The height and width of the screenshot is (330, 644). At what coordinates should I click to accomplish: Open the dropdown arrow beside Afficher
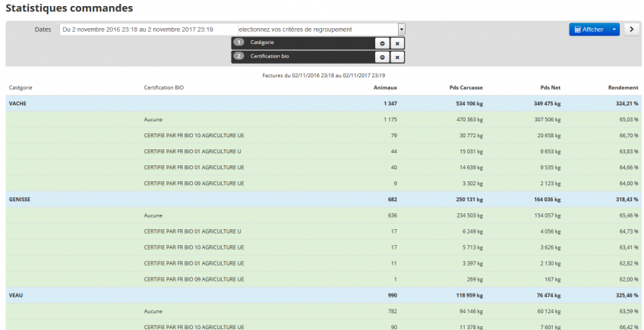(x=614, y=30)
